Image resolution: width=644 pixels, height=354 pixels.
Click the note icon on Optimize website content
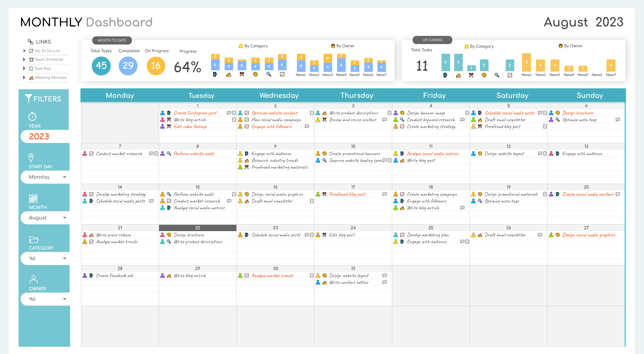point(312,113)
